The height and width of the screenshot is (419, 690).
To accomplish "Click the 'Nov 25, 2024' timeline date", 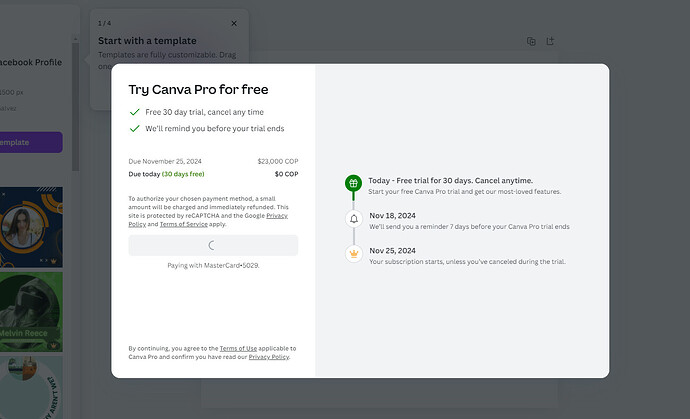I will tap(393, 250).
